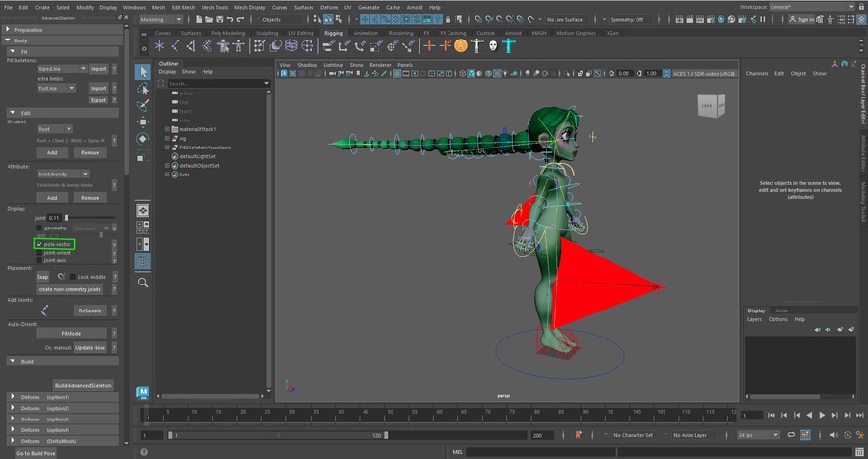Enable the joint-orient checkbox

[x=39, y=253]
